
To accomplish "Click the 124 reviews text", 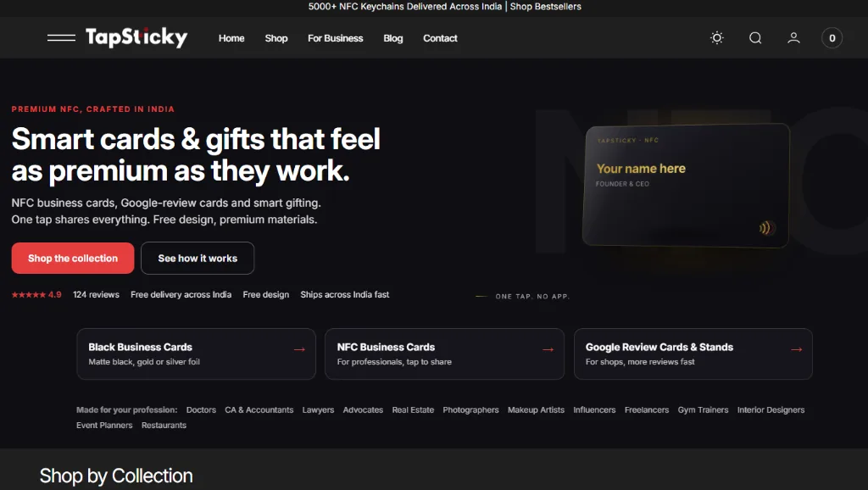I will click(x=97, y=294).
